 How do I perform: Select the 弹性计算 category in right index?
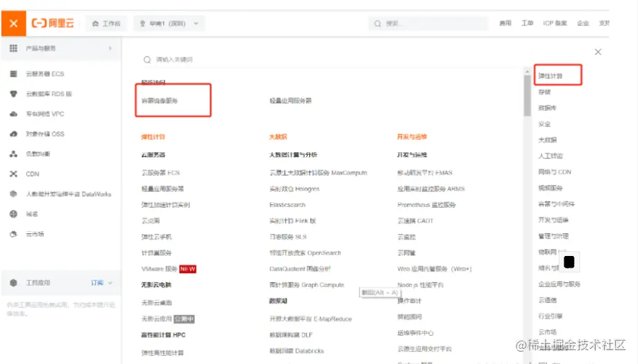(x=550, y=76)
